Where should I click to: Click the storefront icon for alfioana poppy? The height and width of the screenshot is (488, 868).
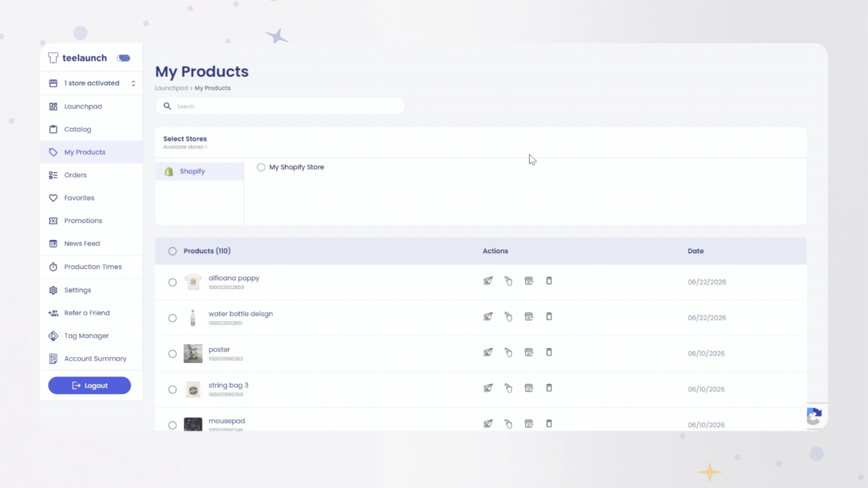(x=529, y=281)
